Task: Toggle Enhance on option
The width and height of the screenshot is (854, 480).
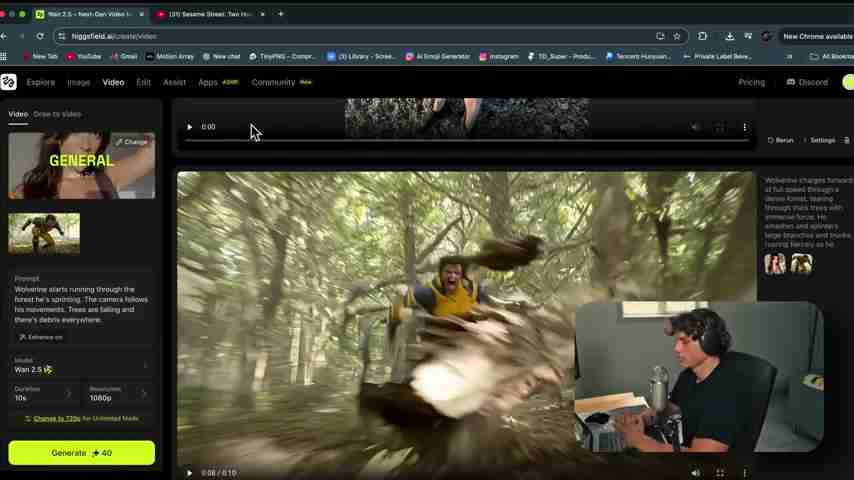Action: click(x=41, y=337)
